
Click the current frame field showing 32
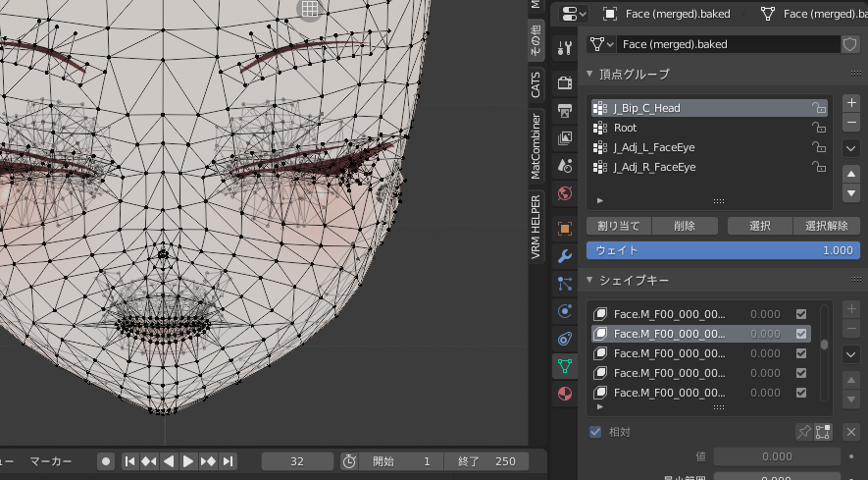(x=297, y=461)
